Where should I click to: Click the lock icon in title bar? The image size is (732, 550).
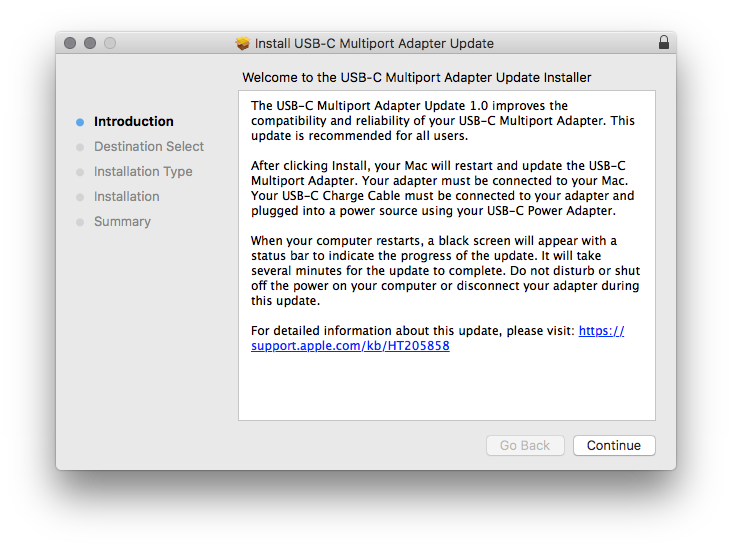click(663, 42)
